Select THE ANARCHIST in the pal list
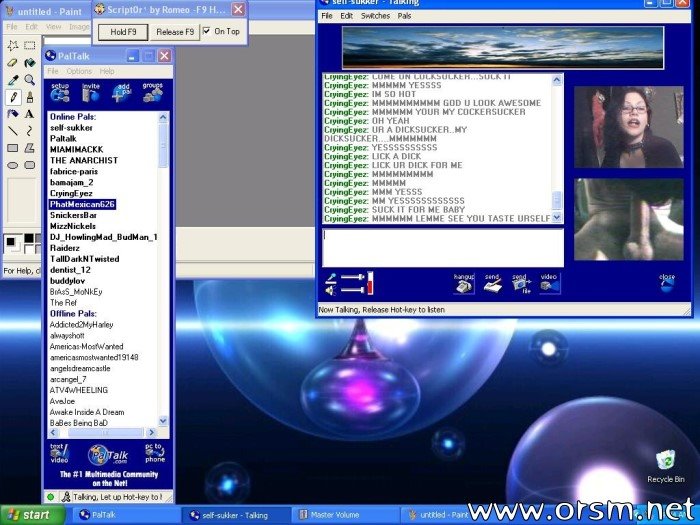 coord(84,160)
